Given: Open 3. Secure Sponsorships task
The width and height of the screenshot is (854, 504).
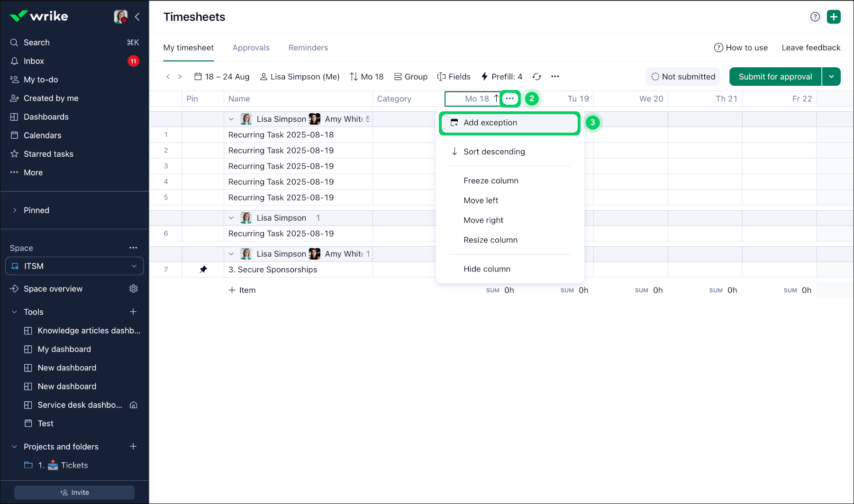Looking at the screenshot, I should point(273,270).
